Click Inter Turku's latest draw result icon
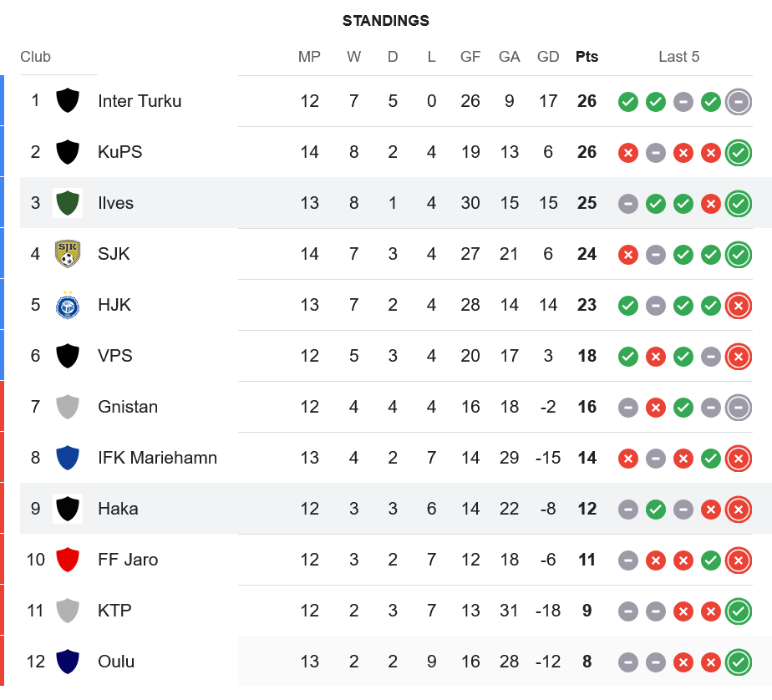Image resolution: width=772 pixels, height=700 pixels. click(738, 102)
